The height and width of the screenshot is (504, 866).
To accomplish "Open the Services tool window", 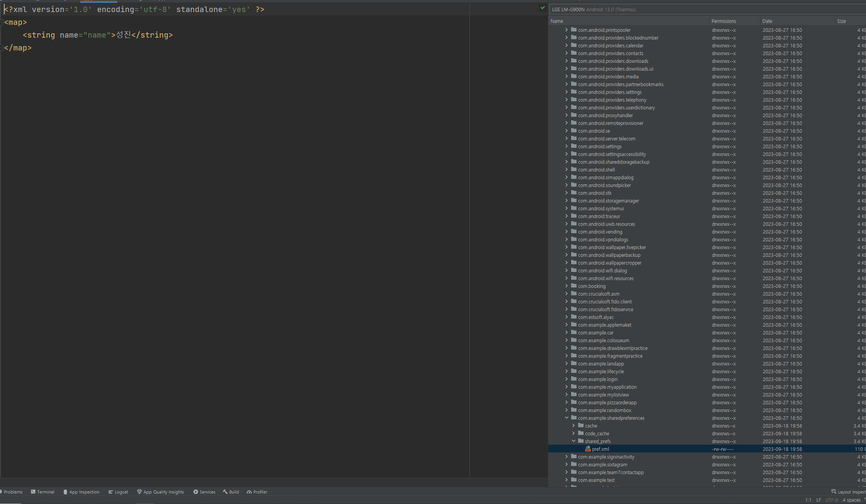I will point(204,492).
